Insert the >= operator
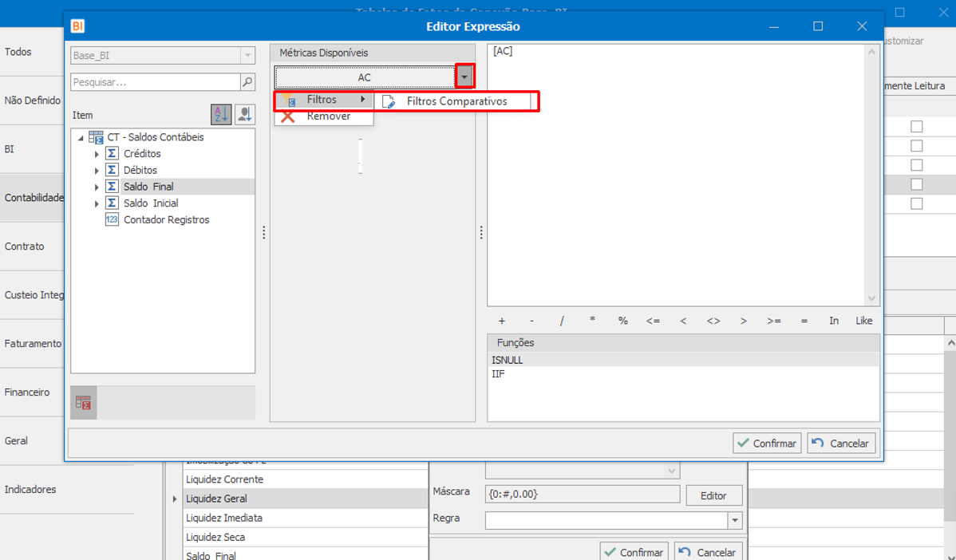Viewport: 956px width, 560px height. click(x=774, y=321)
